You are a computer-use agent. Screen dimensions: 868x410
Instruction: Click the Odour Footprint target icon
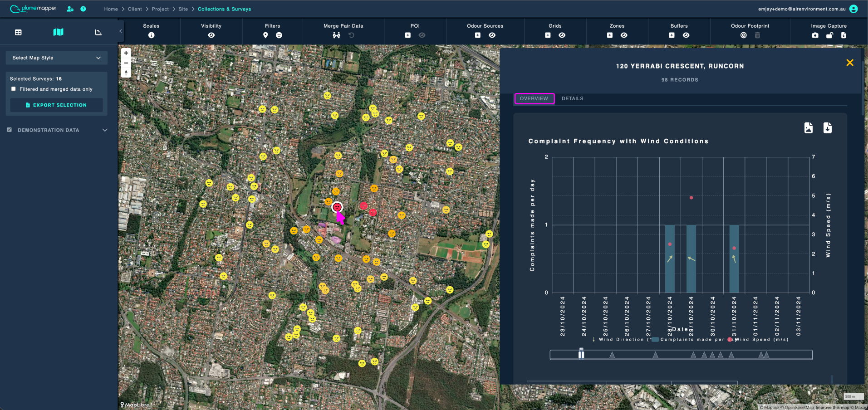pos(743,35)
